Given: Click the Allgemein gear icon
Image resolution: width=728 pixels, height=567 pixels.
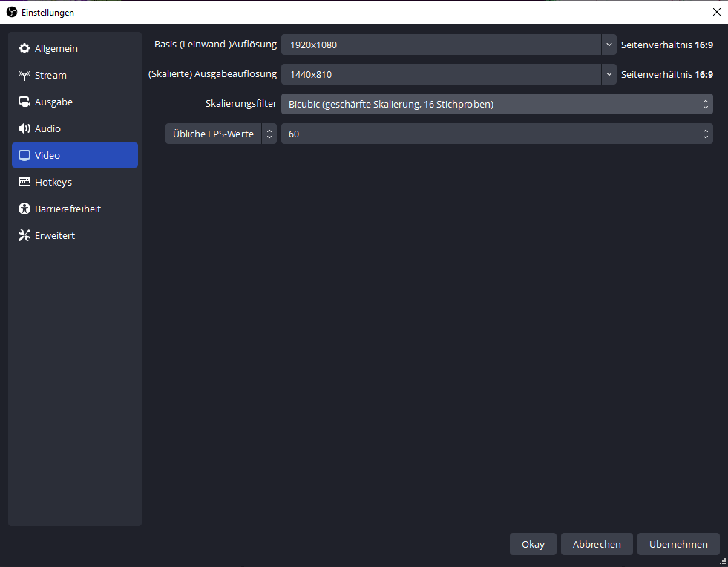Looking at the screenshot, I should click(x=24, y=49).
